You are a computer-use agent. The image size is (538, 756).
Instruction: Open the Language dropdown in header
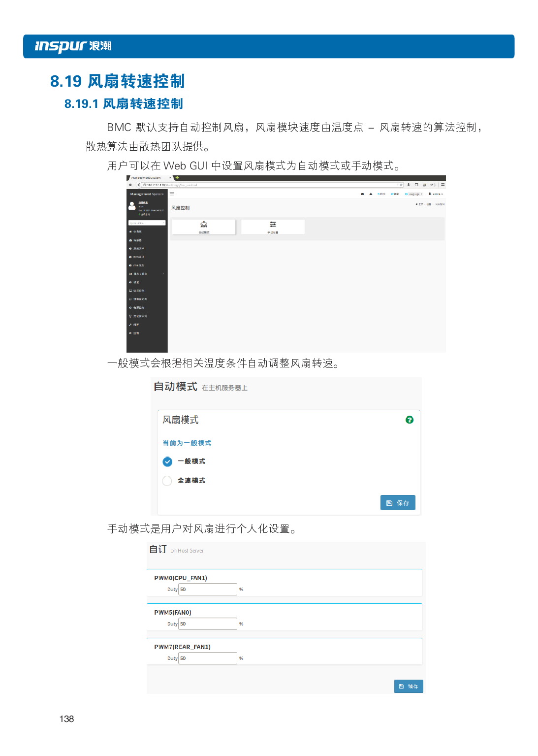click(x=413, y=194)
